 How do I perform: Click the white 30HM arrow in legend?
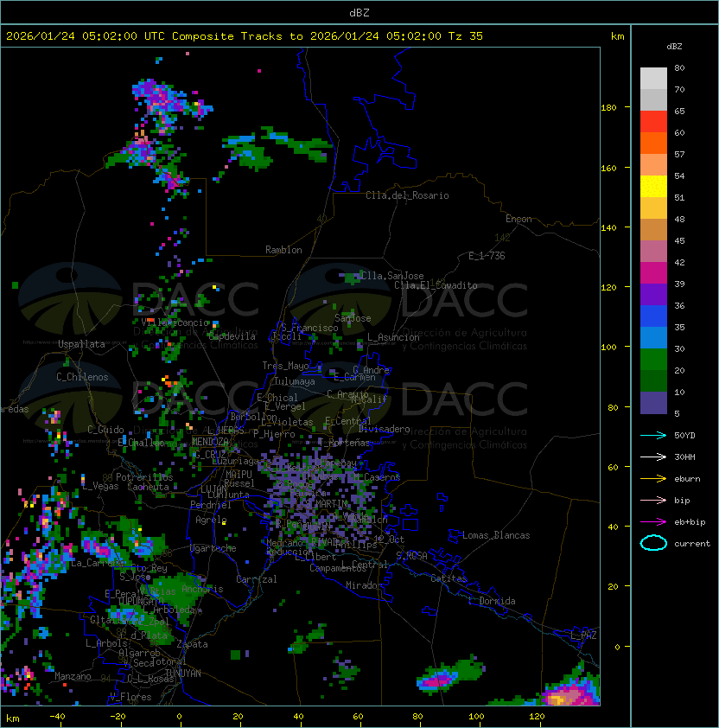[653, 457]
